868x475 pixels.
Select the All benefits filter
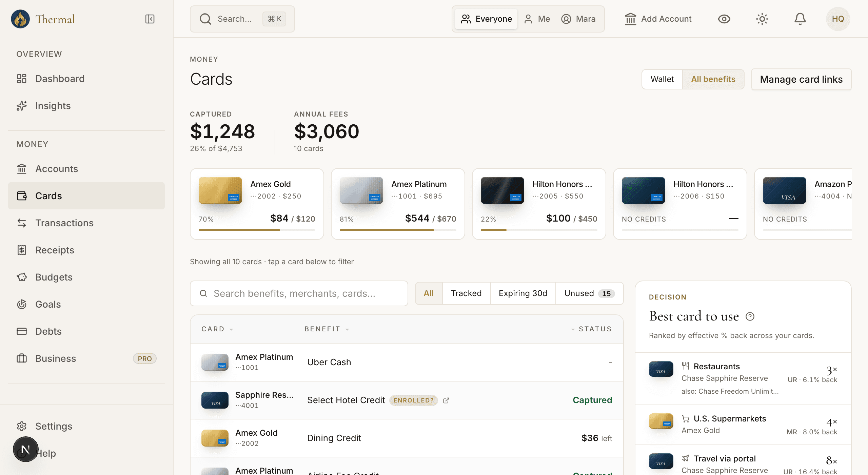pos(429,293)
